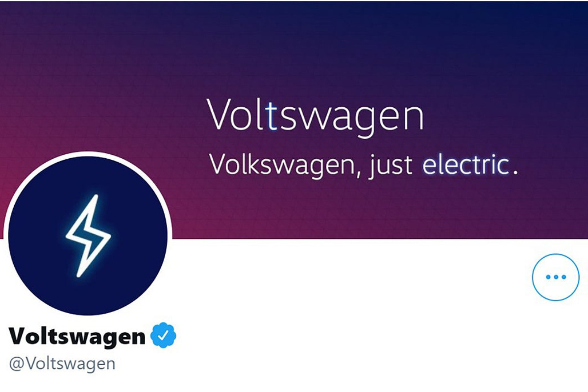
Task: Click the blue verified checkmark badge
Action: click(164, 335)
